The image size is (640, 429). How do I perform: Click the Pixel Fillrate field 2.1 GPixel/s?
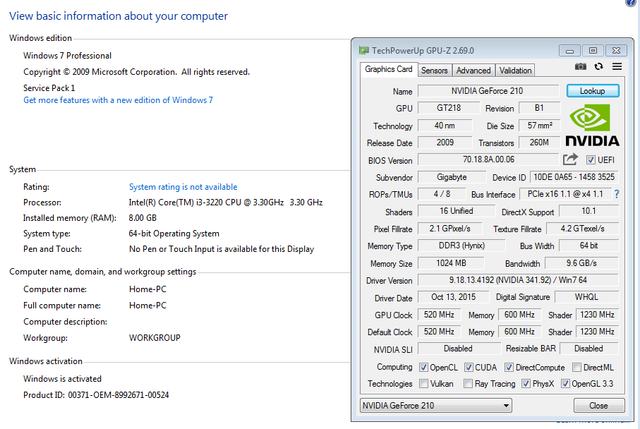[x=450, y=229]
